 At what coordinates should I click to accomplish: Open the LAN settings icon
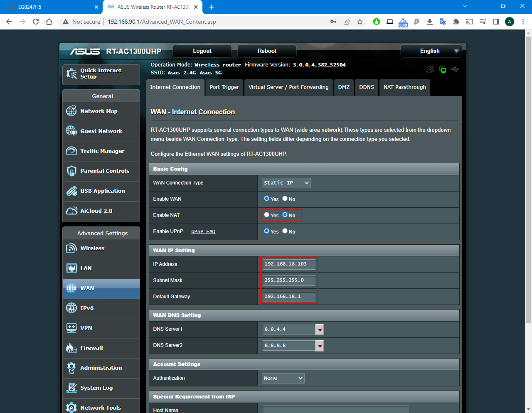(x=71, y=268)
